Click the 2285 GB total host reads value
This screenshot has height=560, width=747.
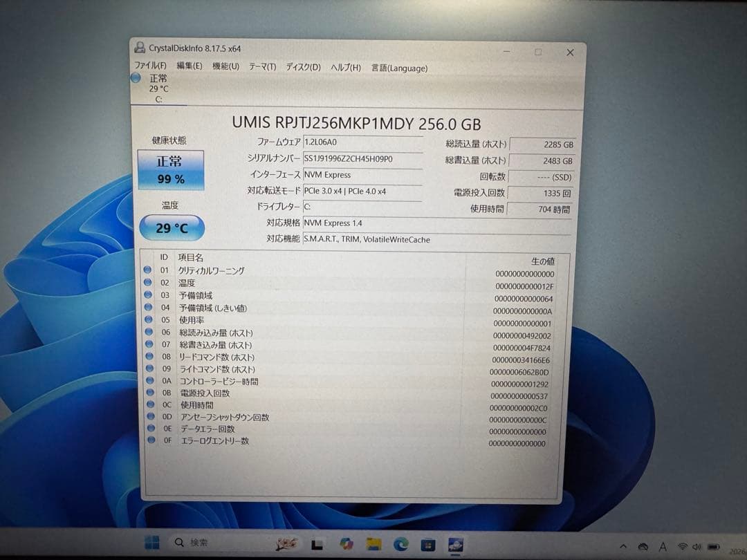tap(542, 144)
